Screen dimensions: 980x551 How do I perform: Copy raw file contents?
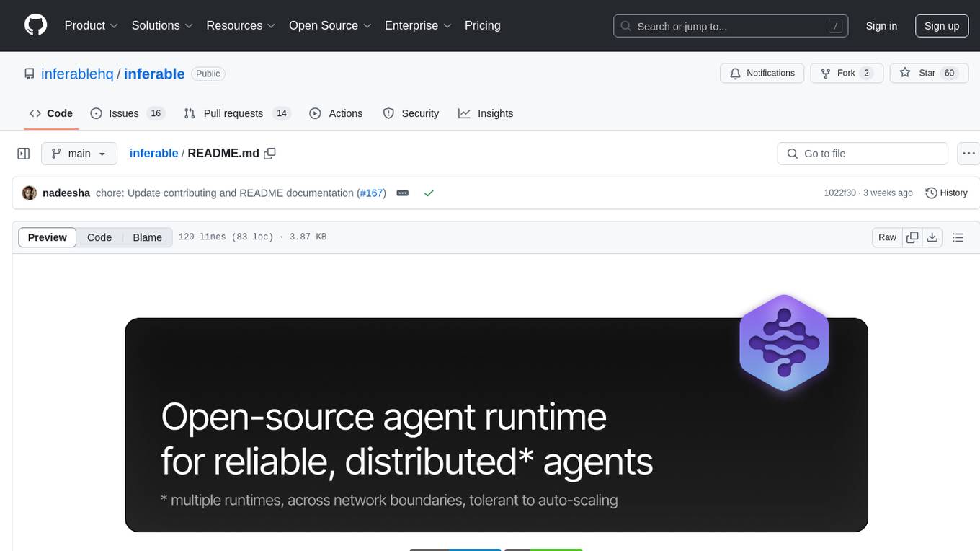click(x=912, y=237)
